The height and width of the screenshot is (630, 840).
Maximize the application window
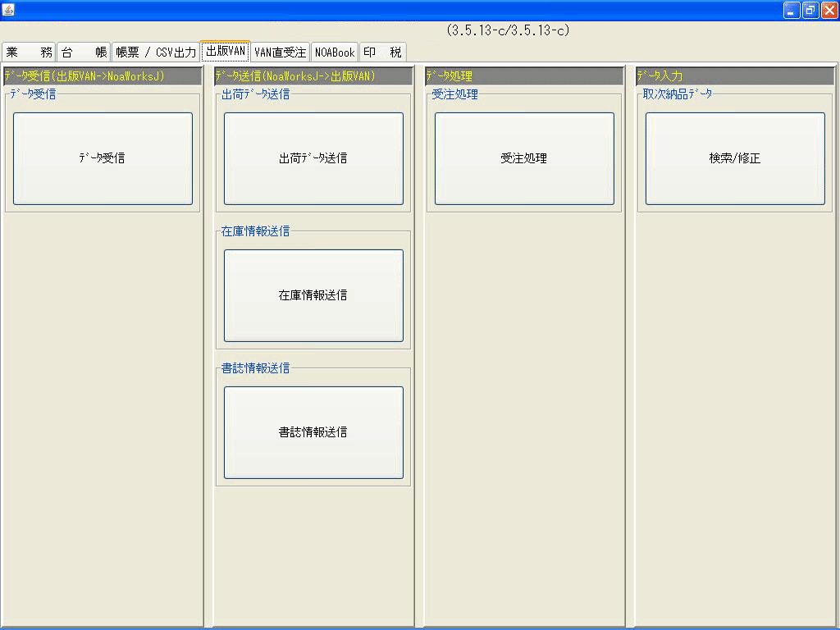click(x=809, y=9)
